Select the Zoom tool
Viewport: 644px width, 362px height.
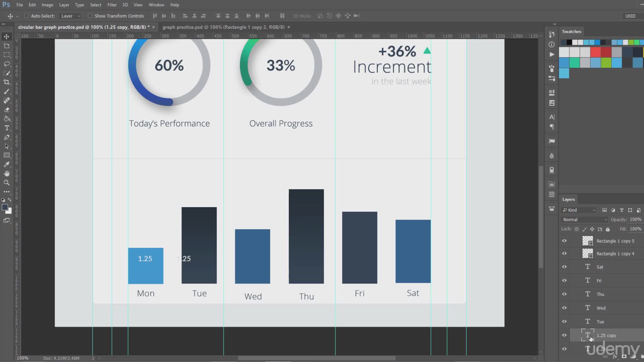click(6, 183)
